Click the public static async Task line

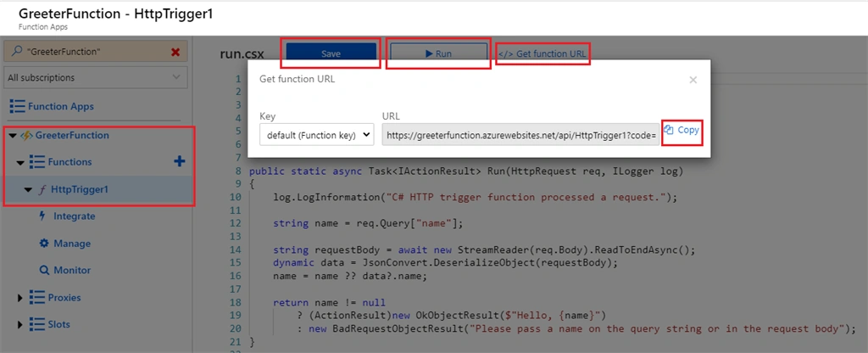point(467,171)
